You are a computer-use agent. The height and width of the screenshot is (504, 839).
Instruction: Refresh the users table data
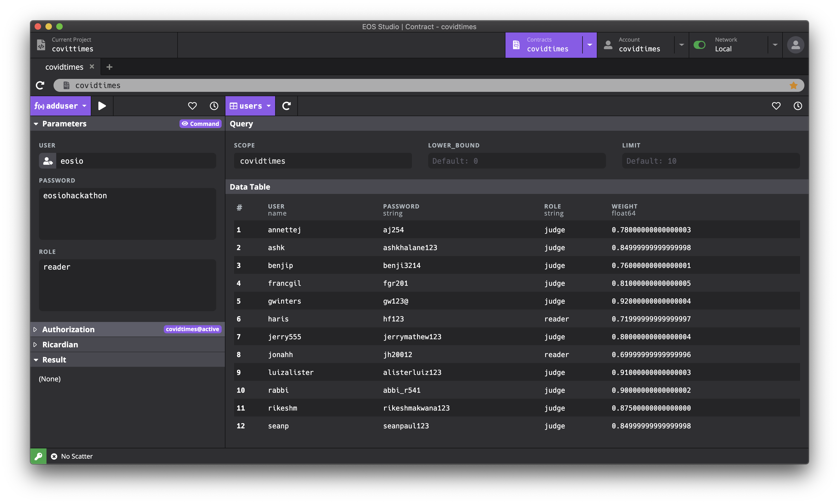[x=287, y=106]
